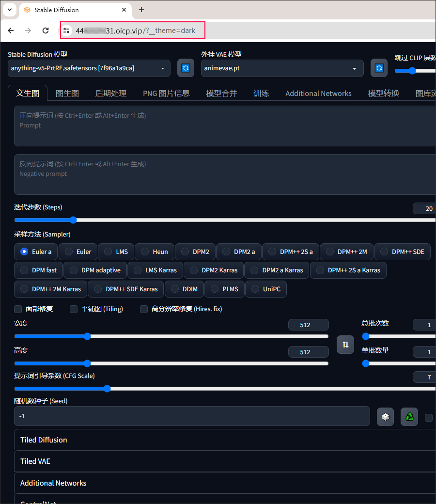Randomize seed with the dice icon
Image resolution: width=436 pixels, height=504 pixels.
point(385,417)
